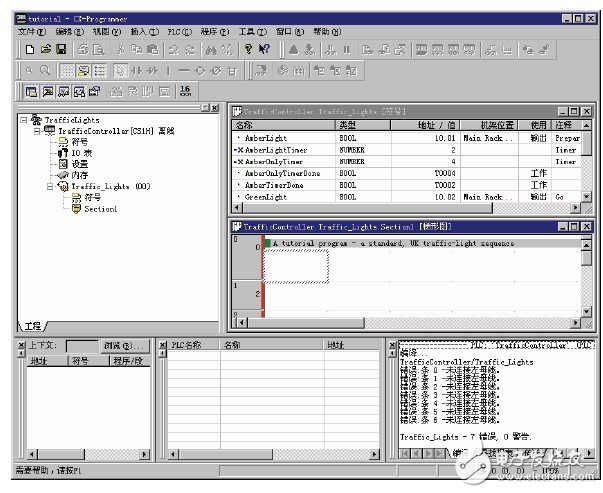The height and width of the screenshot is (493, 603).
Task: Collapse the Traffic_lights (00) program node
Action: tap(50, 186)
